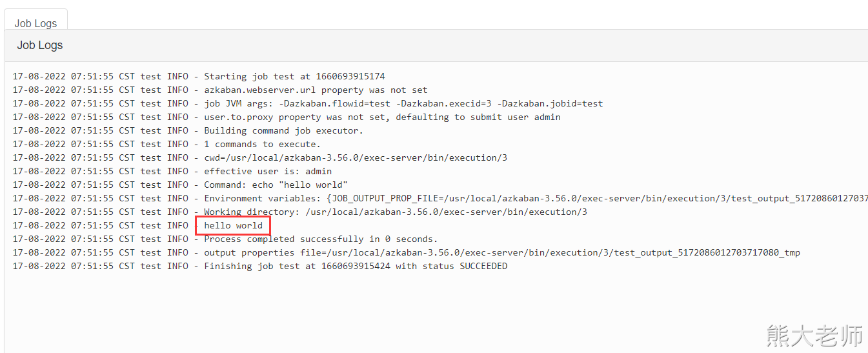868x353 pixels.
Task: Click the Job Logs panel heading
Action: 40,45
